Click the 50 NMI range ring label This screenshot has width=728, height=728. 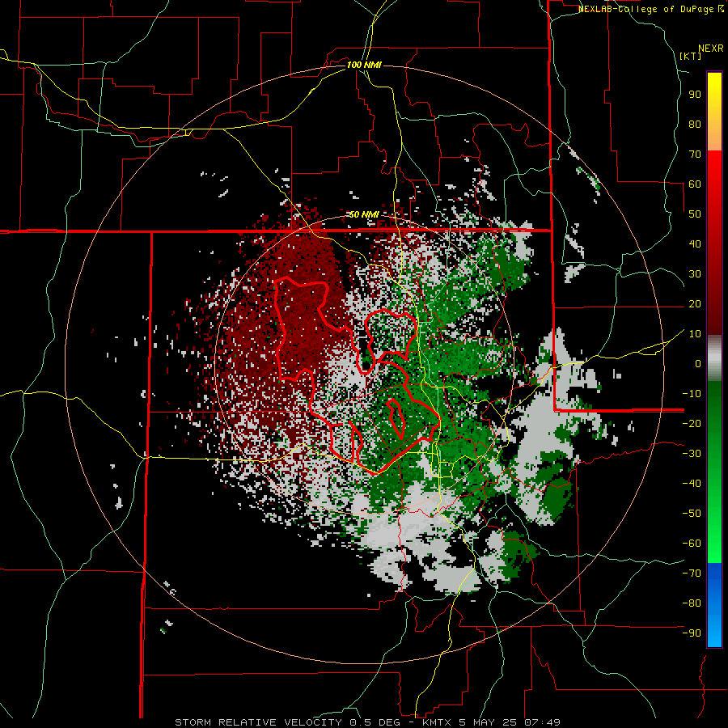click(x=364, y=214)
